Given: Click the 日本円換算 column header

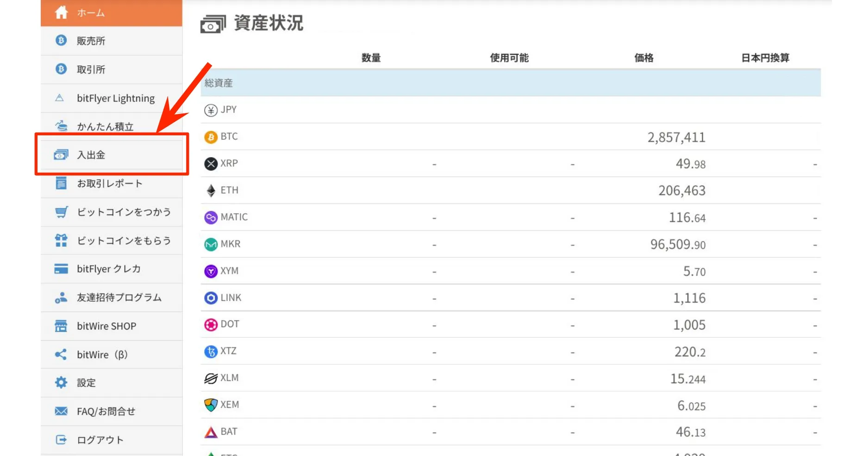Looking at the screenshot, I should (x=765, y=58).
